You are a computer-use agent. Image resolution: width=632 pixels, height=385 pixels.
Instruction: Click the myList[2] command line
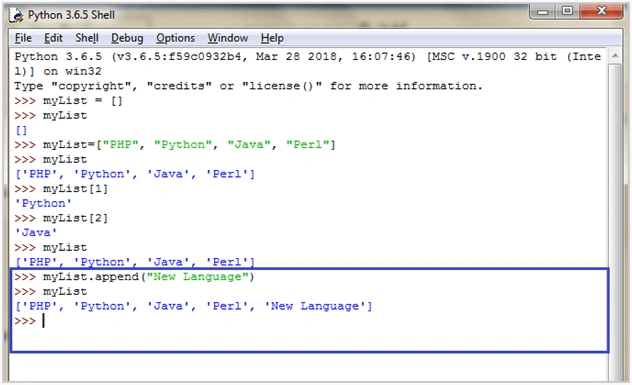61,218
